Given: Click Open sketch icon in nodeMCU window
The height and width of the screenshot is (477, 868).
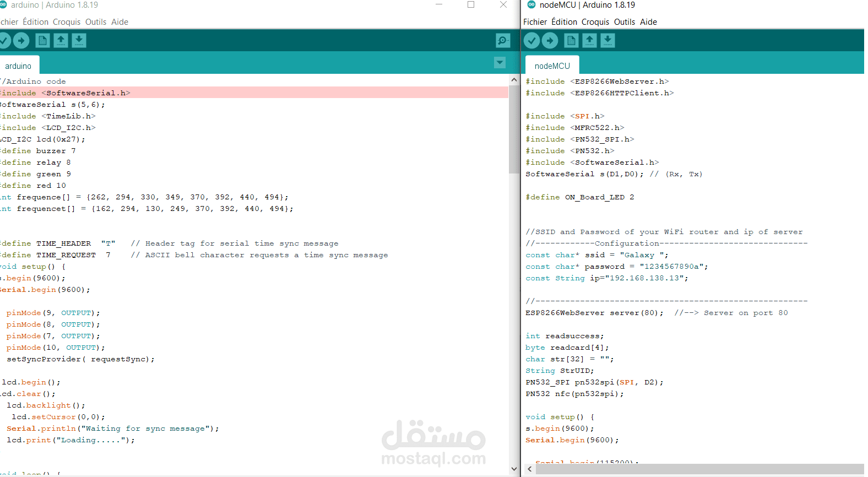Looking at the screenshot, I should tap(589, 40).
